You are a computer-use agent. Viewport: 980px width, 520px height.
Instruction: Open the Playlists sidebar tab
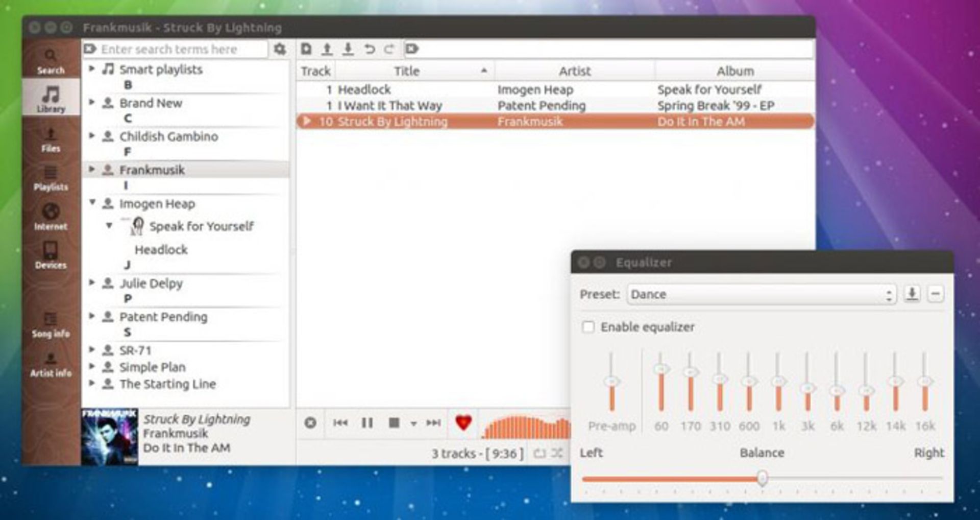(x=51, y=179)
